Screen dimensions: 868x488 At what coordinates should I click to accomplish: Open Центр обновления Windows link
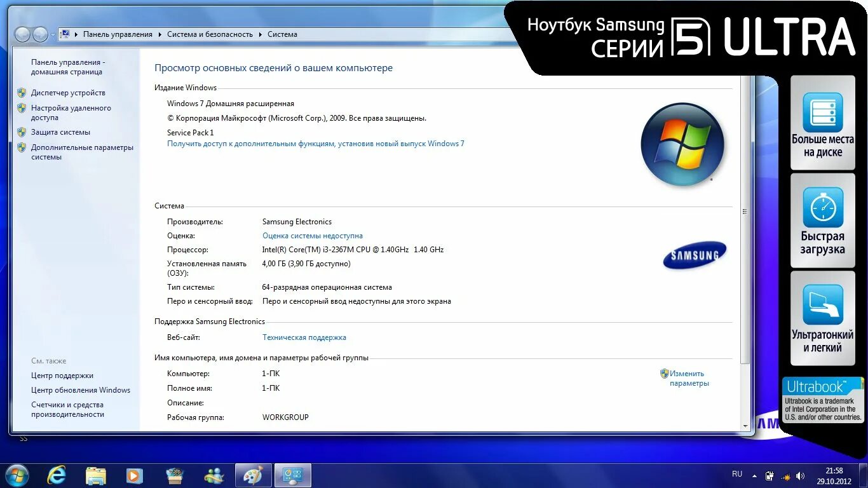[x=81, y=390]
